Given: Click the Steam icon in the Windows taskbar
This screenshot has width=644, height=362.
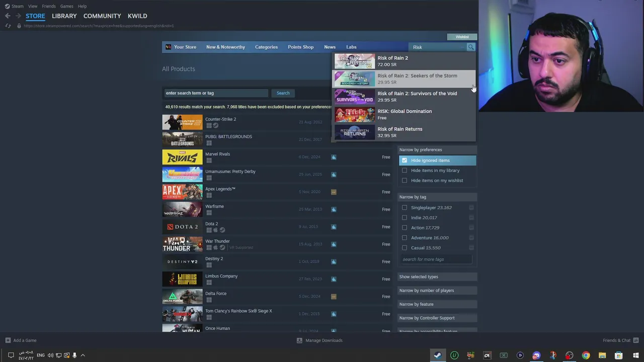Looking at the screenshot, I should (438, 355).
